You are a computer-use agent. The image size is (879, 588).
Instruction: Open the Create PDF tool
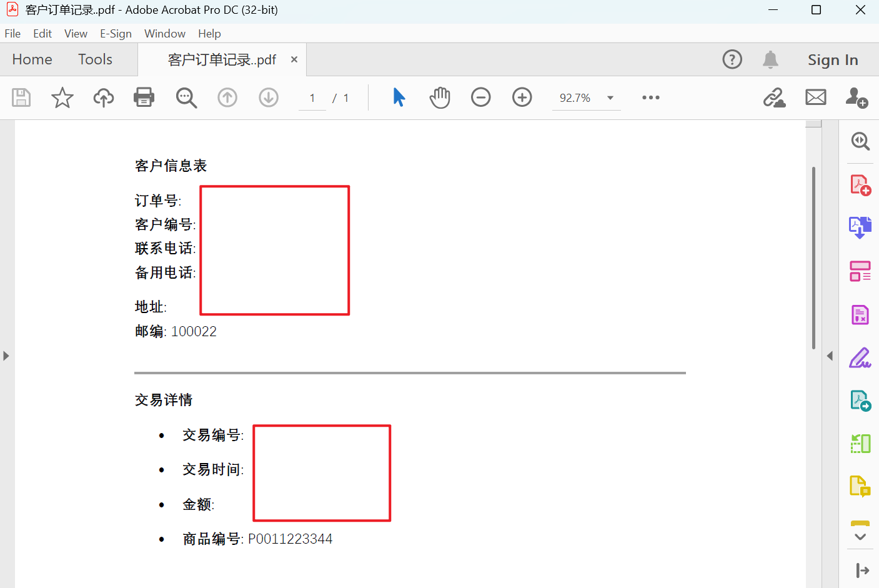860,184
